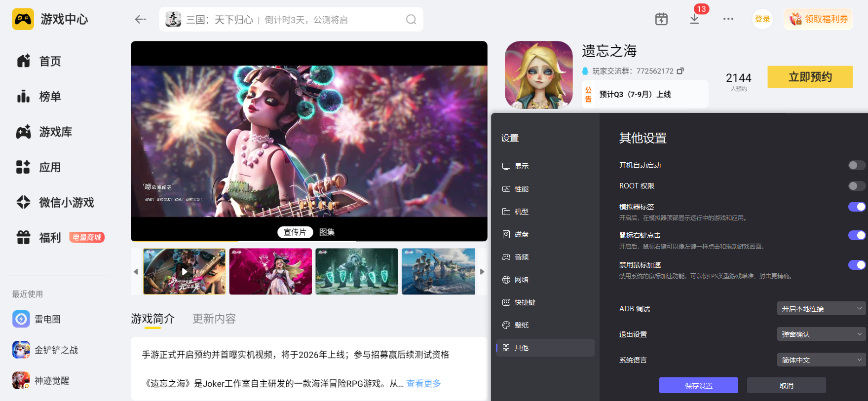This screenshot has width=868, height=401.
Task: Click the 遗忘之海 game avatar icon
Action: (x=538, y=75)
